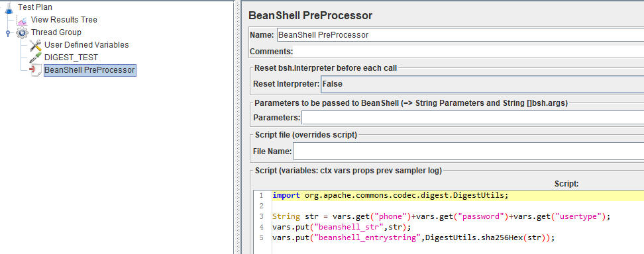The height and width of the screenshot is (254, 644).
Task: Collapse the Thread Group tree node handle
Action: tap(8, 32)
